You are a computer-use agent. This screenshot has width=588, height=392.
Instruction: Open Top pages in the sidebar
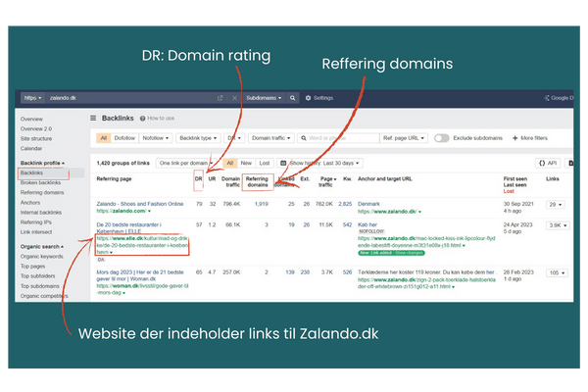32,266
